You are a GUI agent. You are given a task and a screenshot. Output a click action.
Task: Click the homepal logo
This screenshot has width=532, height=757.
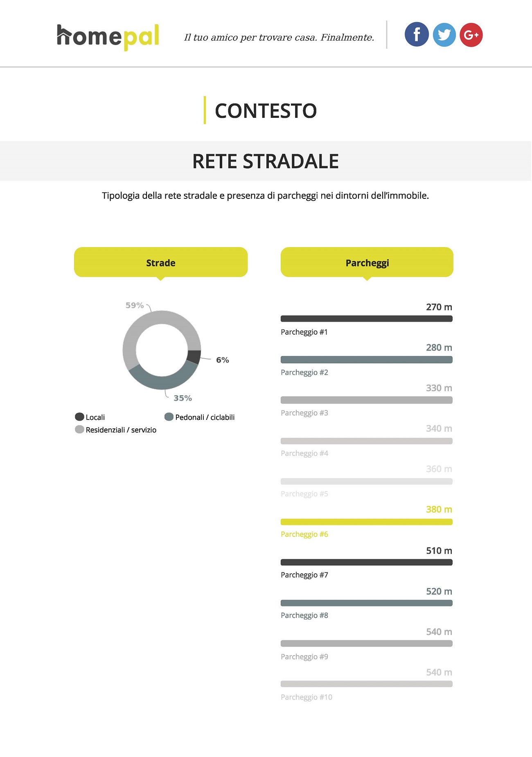(x=108, y=37)
